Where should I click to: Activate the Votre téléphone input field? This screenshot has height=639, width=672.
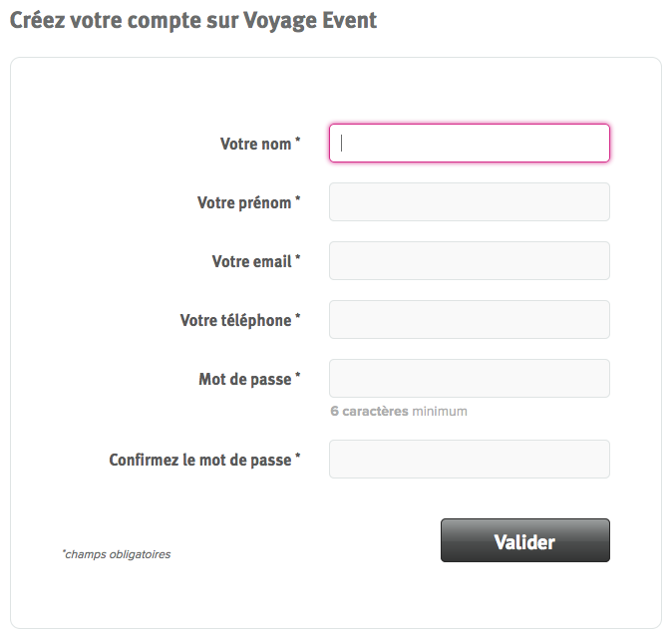click(470, 319)
